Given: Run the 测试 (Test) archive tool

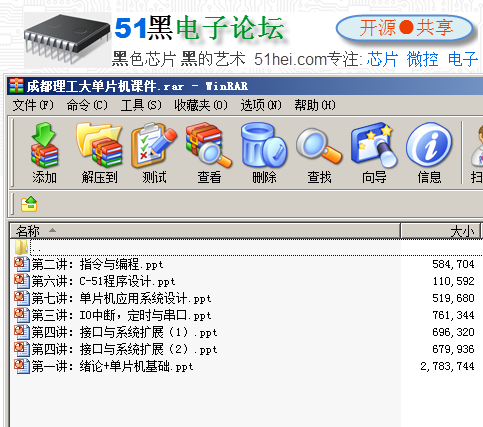Looking at the screenshot, I should click(x=154, y=153).
